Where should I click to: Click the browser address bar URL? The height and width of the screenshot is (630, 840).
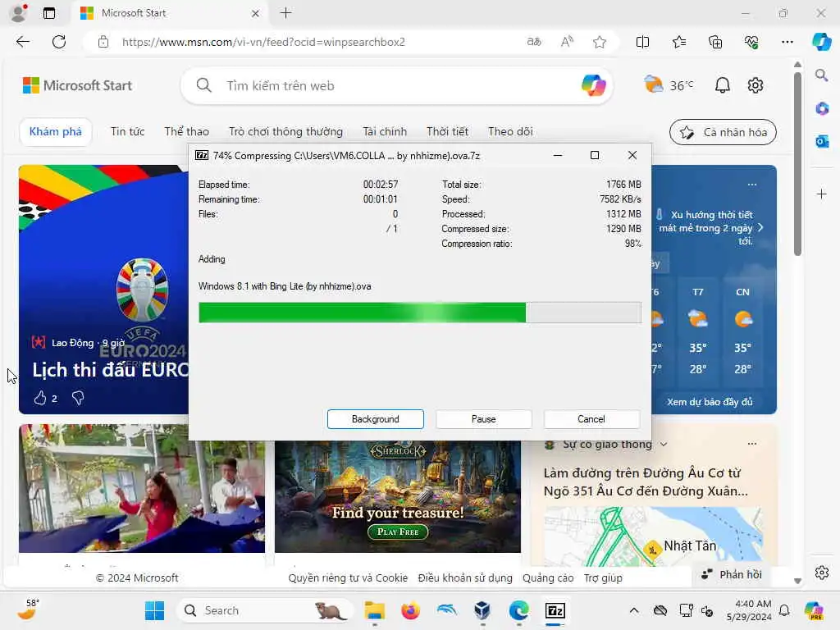pos(263,42)
